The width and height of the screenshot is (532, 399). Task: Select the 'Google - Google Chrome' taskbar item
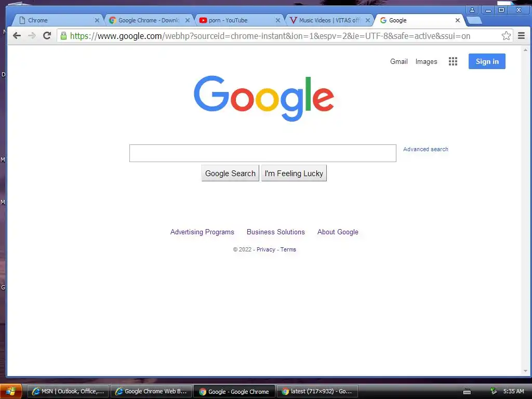234,391
